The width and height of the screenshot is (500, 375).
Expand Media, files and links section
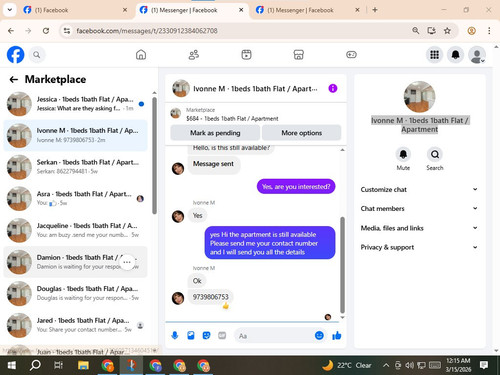(x=419, y=228)
